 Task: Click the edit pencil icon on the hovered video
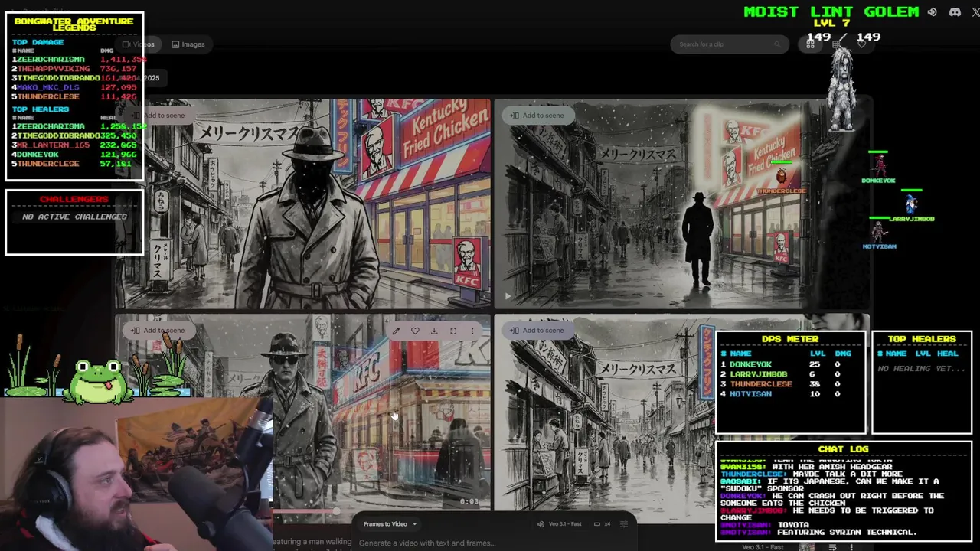pos(396,331)
